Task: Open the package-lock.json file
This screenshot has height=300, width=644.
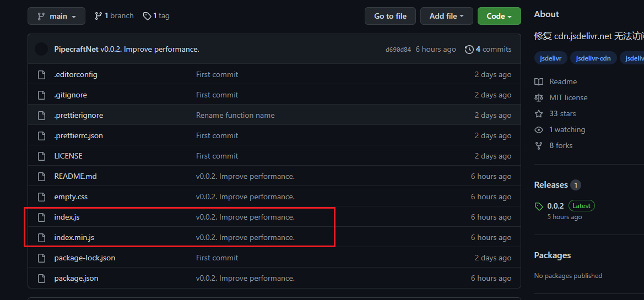Action: coord(85,258)
